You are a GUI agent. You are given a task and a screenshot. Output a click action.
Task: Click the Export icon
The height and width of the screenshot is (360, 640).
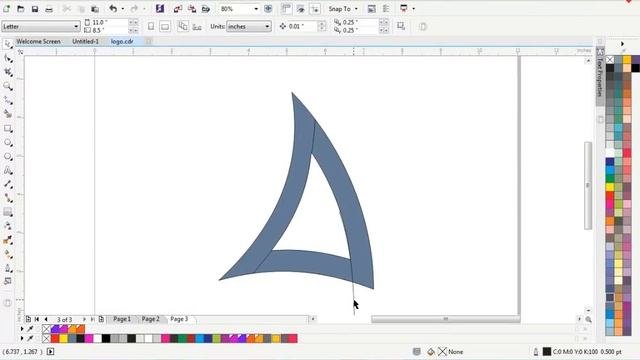pos(191,9)
